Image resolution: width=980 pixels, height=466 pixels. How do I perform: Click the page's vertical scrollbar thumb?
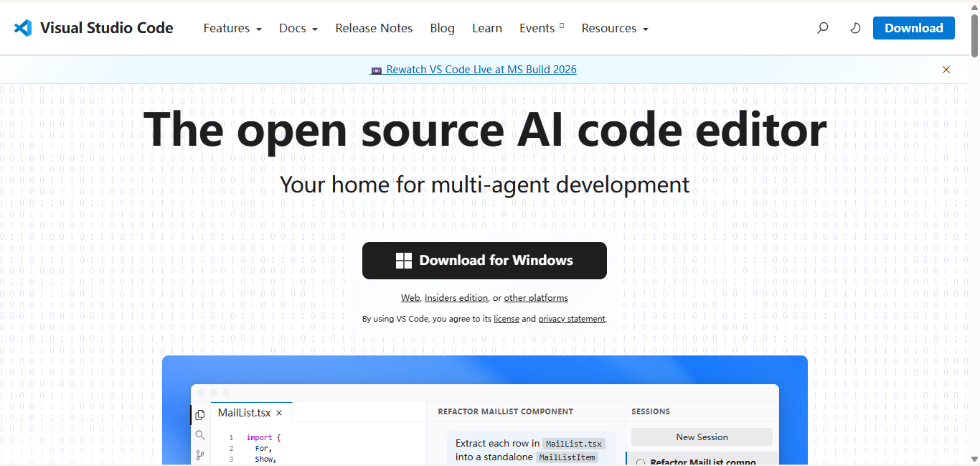[x=974, y=34]
